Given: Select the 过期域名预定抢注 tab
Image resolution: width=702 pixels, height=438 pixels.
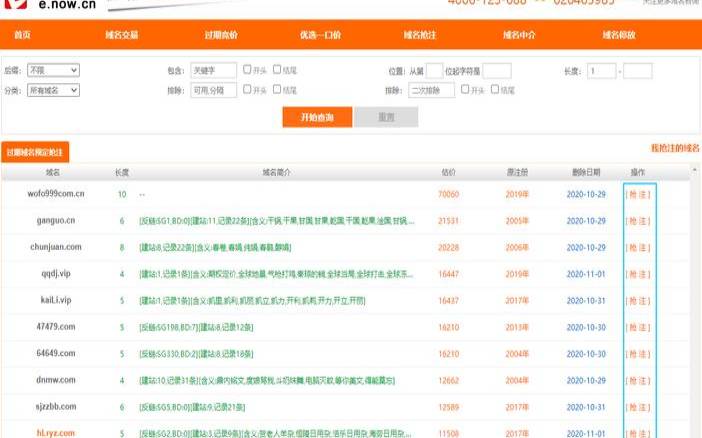Looking at the screenshot, I should tap(35, 152).
